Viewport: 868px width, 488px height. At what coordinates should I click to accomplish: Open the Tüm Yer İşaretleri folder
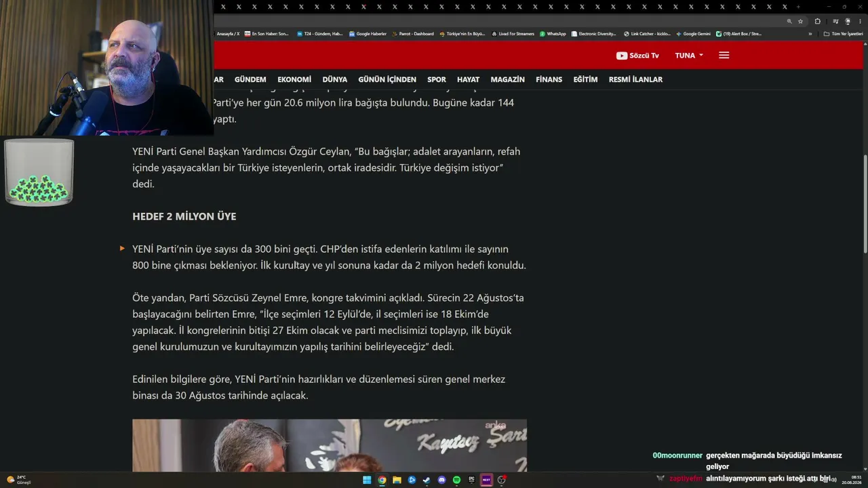point(843,34)
